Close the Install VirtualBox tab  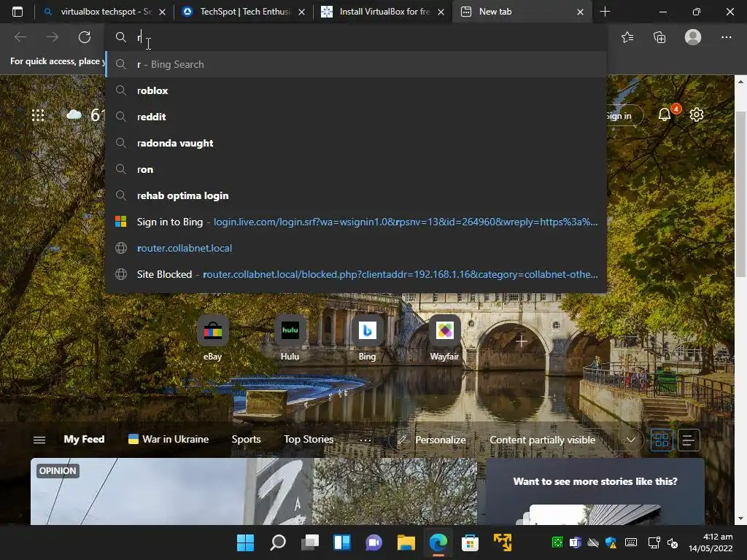pos(441,12)
